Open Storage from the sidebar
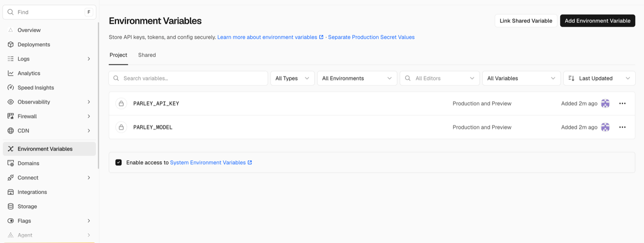 click(49, 207)
